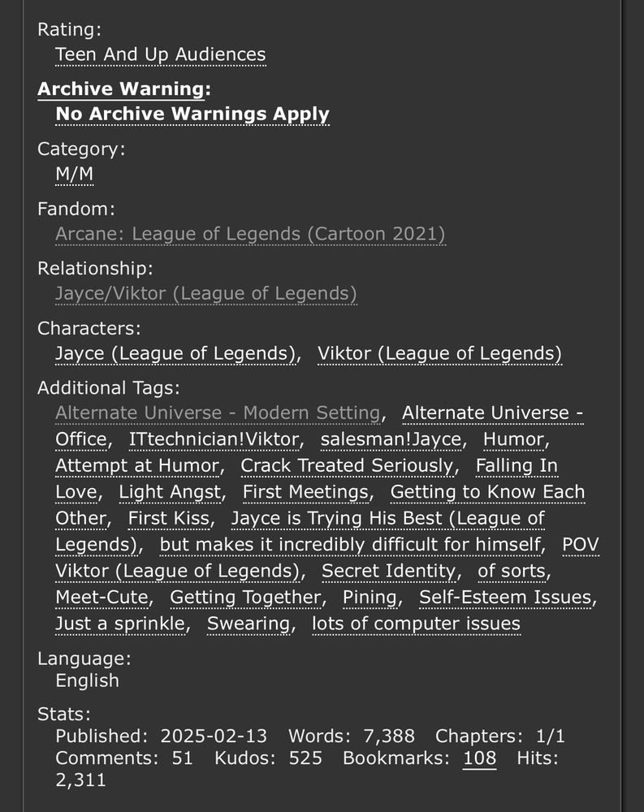Image resolution: width=644 pixels, height=812 pixels.
Task: Select the Pining tag
Action: point(370,597)
